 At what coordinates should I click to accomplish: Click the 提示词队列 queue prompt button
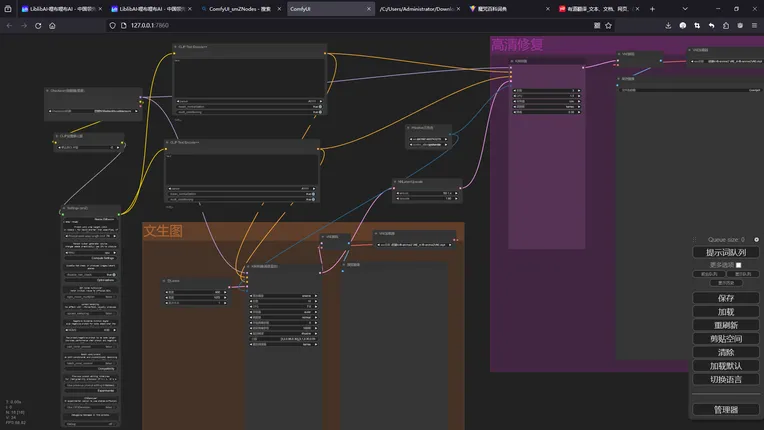point(726,252)
